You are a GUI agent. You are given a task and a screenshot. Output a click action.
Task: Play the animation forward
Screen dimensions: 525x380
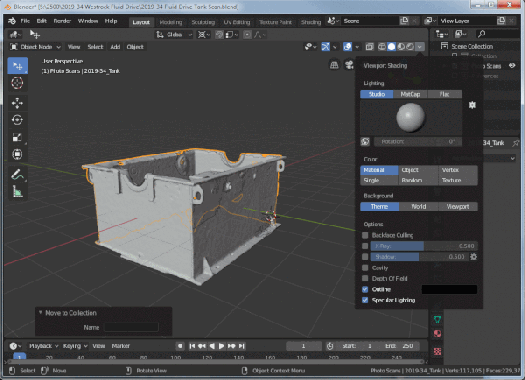221,346
